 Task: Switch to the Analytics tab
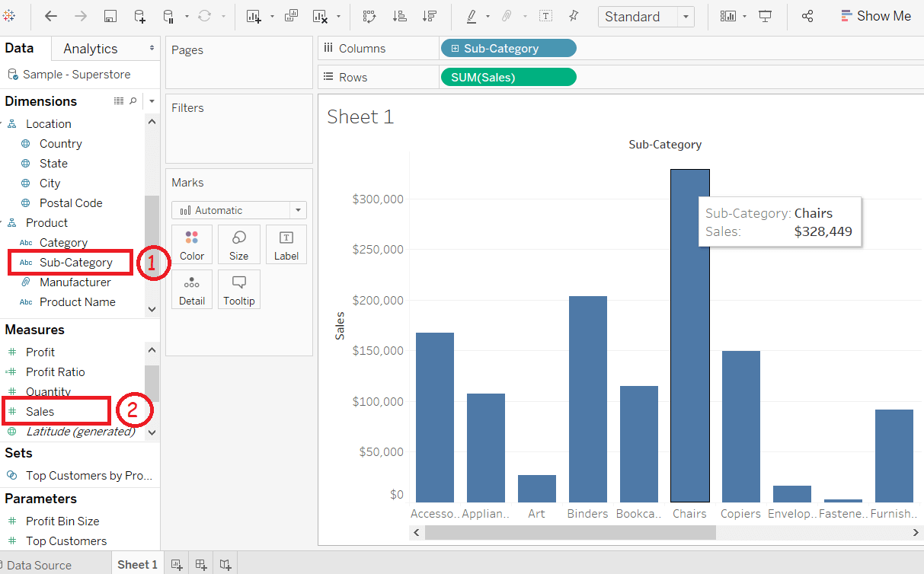[x=91, y=48]
